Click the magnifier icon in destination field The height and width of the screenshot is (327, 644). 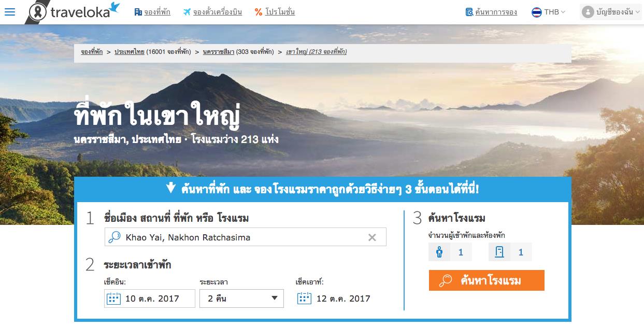(113, 237)
